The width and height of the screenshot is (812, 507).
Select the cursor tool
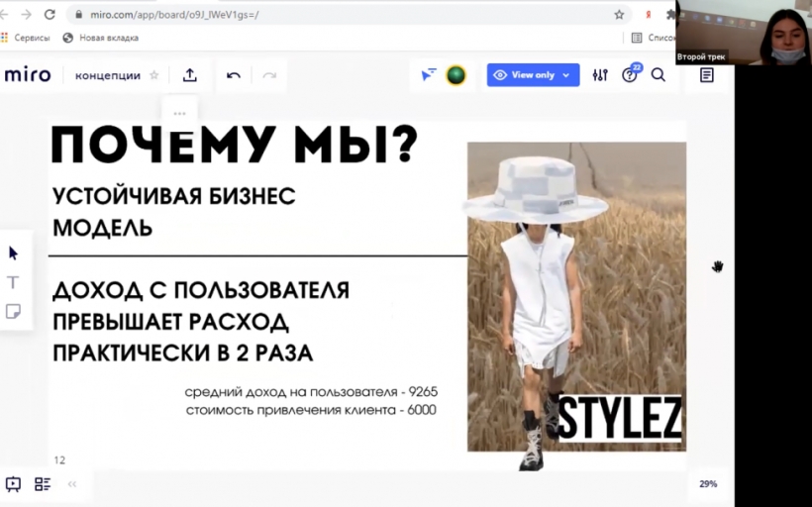pyautogui.click(x=14, y=253)
